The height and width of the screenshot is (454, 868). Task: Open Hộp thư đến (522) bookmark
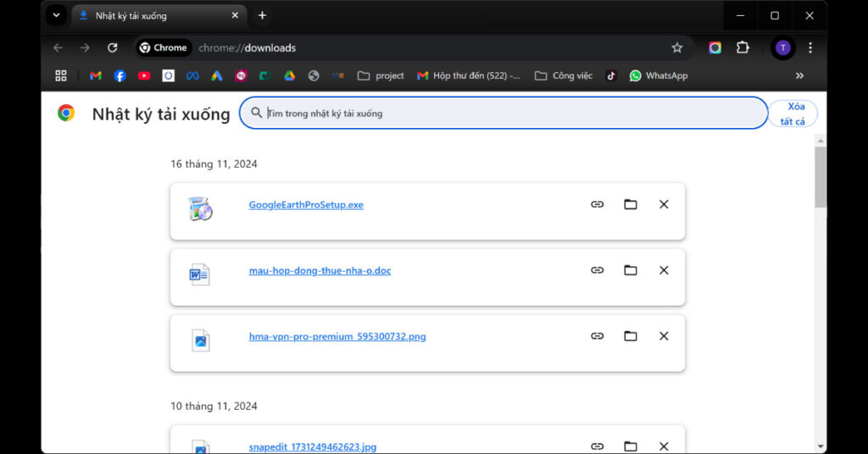coord(468,75)
